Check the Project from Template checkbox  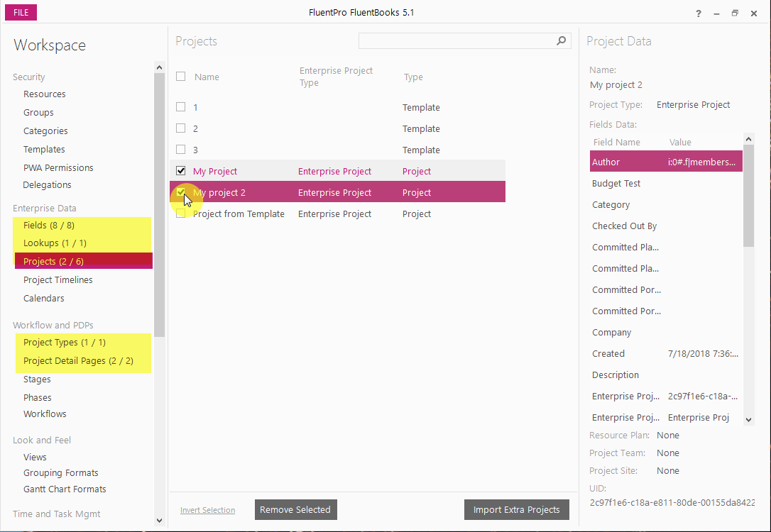tap(180, 214)
